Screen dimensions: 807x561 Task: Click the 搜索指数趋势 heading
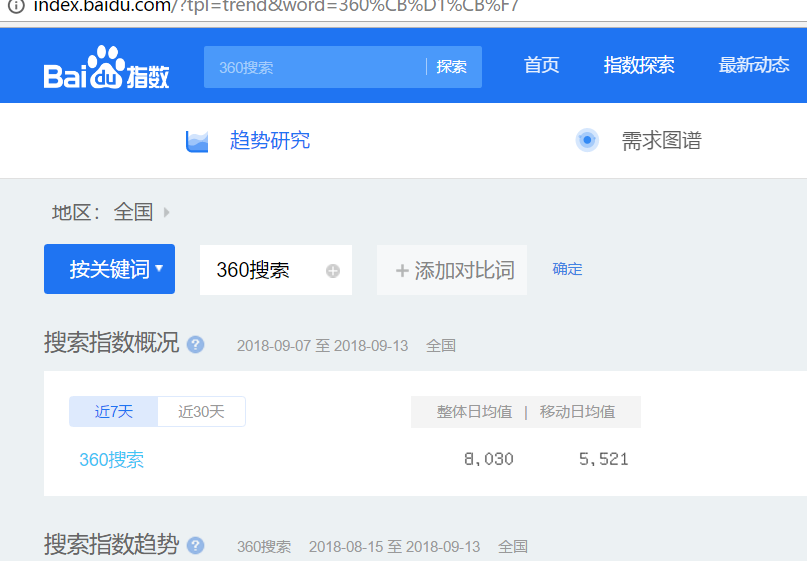tap(112, 544)
